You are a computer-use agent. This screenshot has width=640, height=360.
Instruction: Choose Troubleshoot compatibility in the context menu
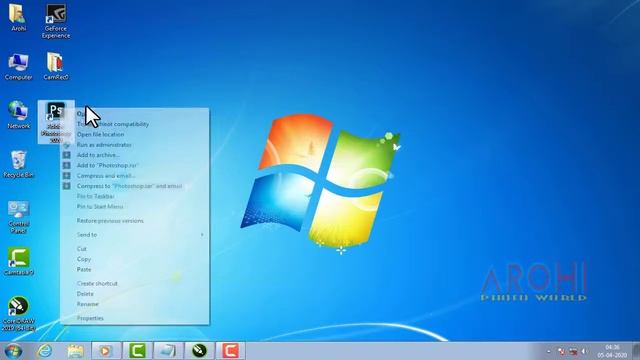tap(135, 124)
